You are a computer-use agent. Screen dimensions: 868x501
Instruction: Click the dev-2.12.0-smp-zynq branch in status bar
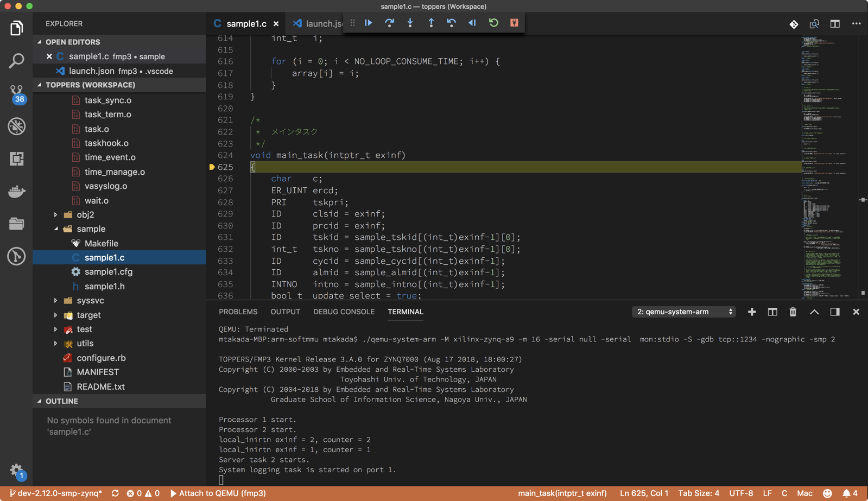pos(56,493)
